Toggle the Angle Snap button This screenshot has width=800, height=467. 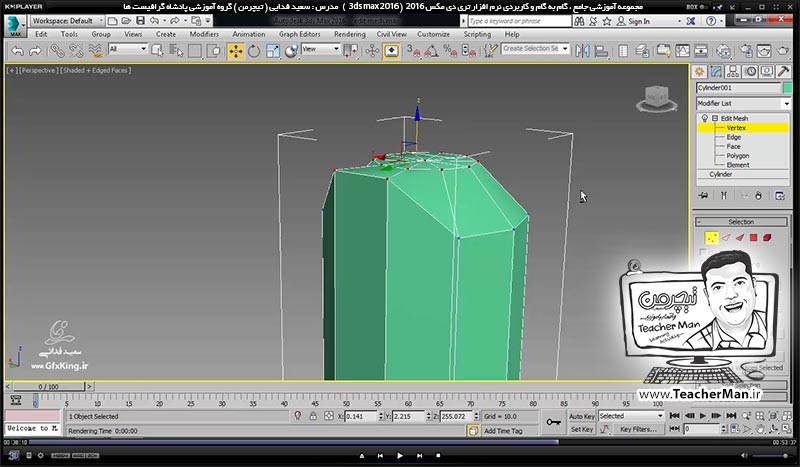coord(432,51)
